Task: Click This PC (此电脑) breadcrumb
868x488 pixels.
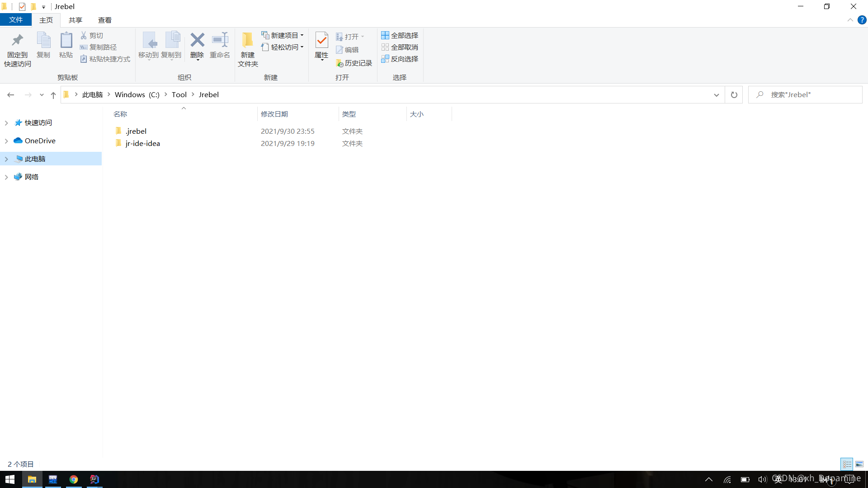Action: [x=93, y=95]
